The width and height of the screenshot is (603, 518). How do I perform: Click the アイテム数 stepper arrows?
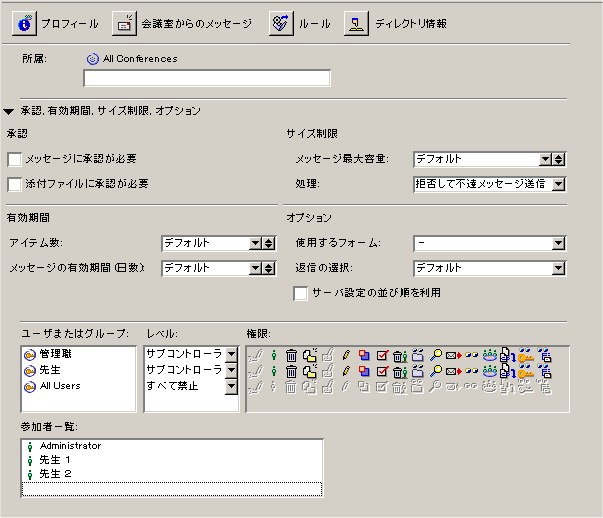(x=268, y=243)
